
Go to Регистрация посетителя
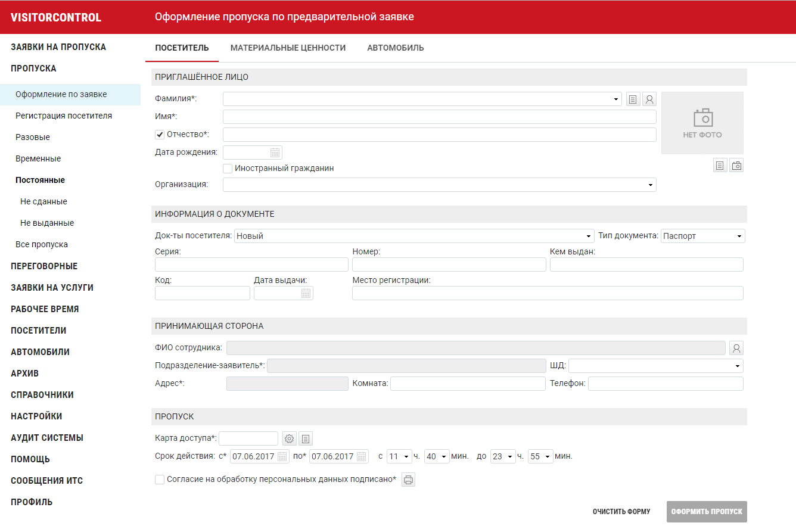pyautogui.click(x=64, y=116)
